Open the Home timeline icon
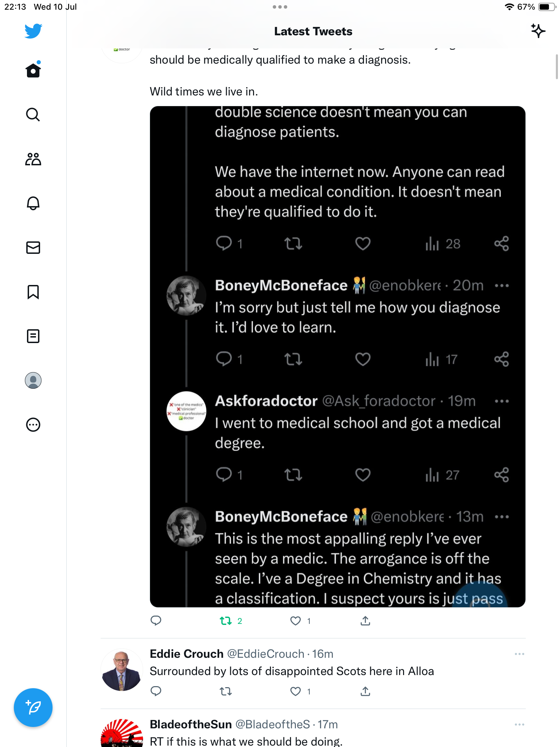 point(33,71)
